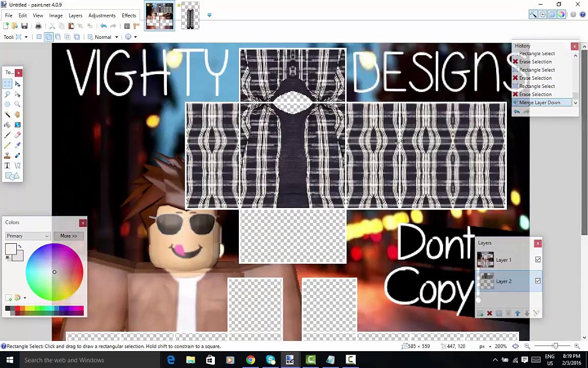This screenshot has height=368, width=588.
Task: Select the Paintbrush tool
Action: tap(8, 135)
